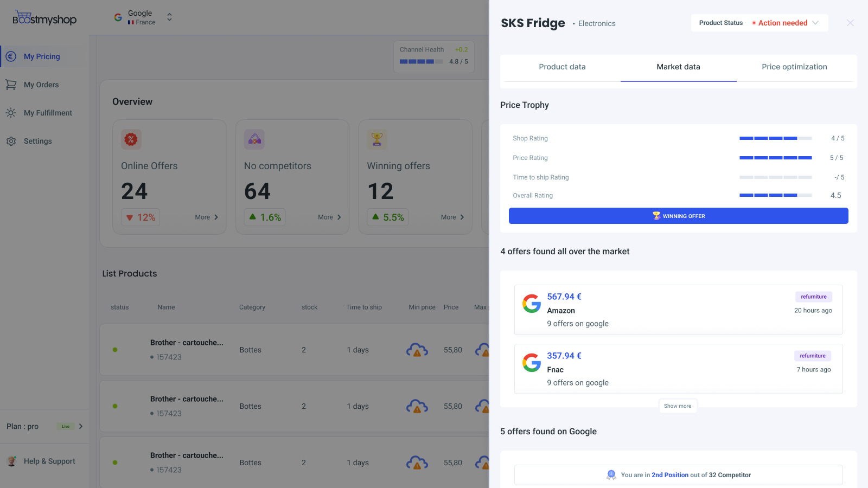This screenshot has width=868, height=488.
Task: Open the Product Status dropdown
Action: coord(759,23)
